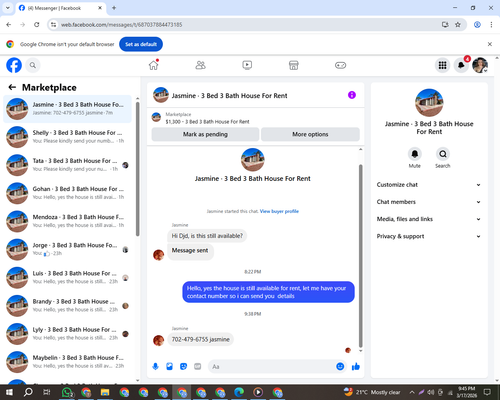Image resolution: width=500 pixels, height=400 pixels.
Task: Open Microsoft Edge from taskbar
Action: click(x=239, y=392)
